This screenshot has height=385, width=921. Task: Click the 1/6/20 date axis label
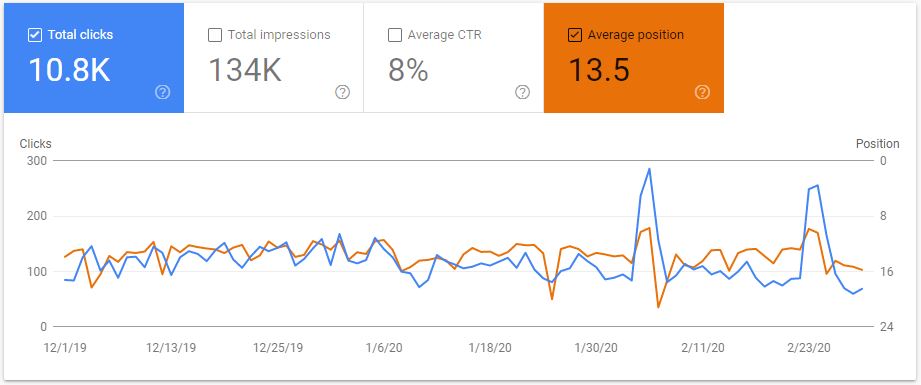point(386,347)
